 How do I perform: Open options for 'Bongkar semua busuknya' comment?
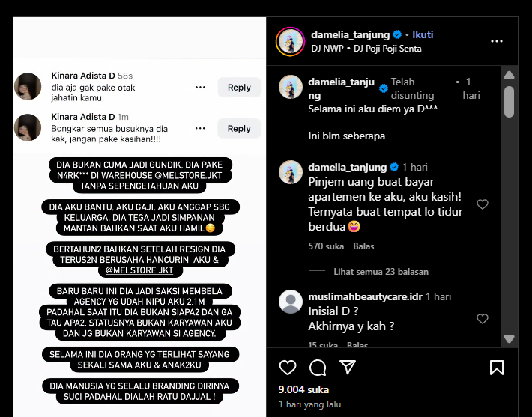click(x=200, y=128)
